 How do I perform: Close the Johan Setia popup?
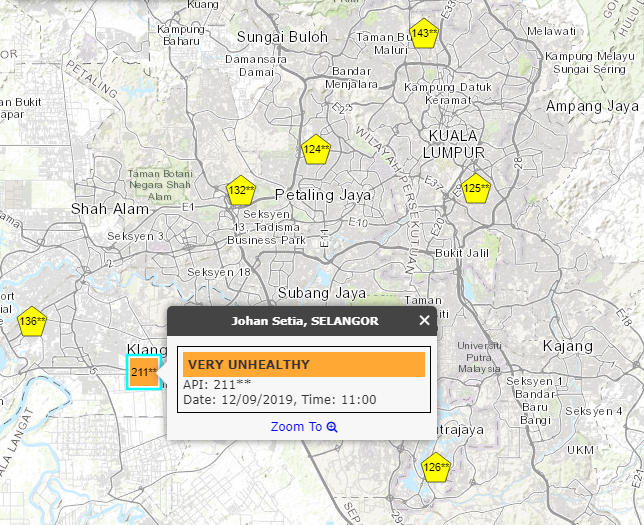click(424, 320)
